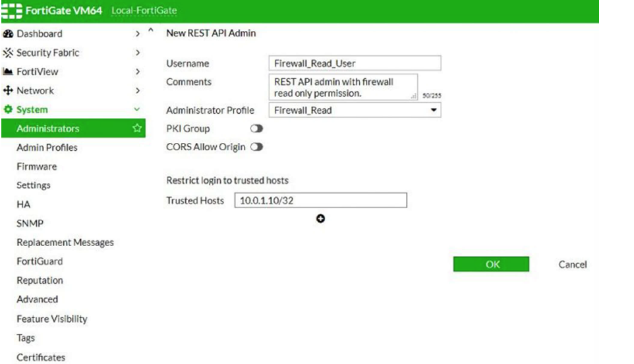The height and width of the screenshot is (364, 634).
Task: Expand the FortiView menu chevron
Action: coord(138,72)
